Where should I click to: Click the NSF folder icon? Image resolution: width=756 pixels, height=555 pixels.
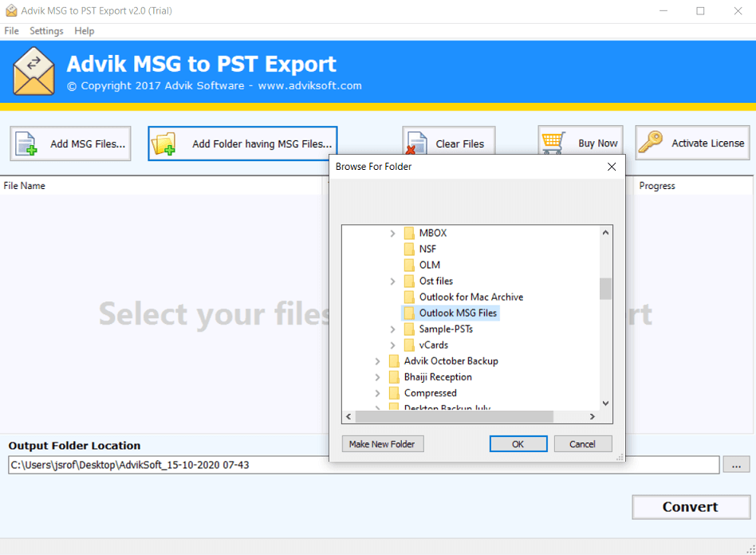tap(409, 250)
